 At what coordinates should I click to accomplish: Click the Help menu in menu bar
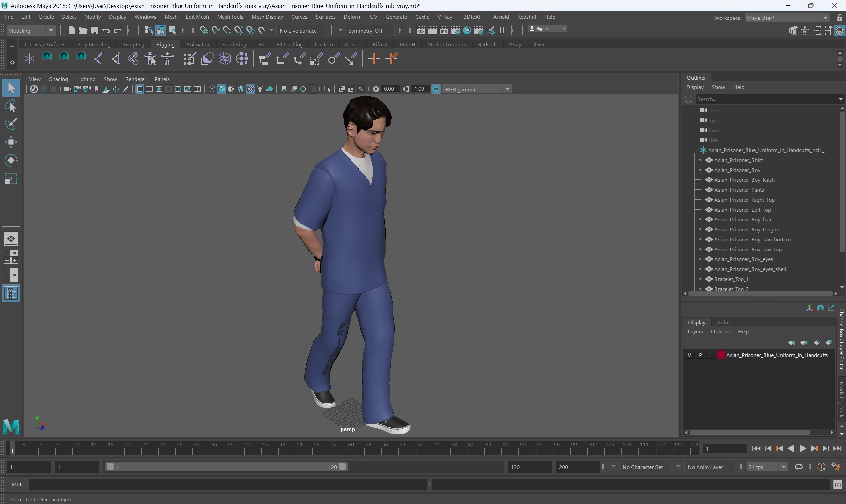click(x=549, y=17)
